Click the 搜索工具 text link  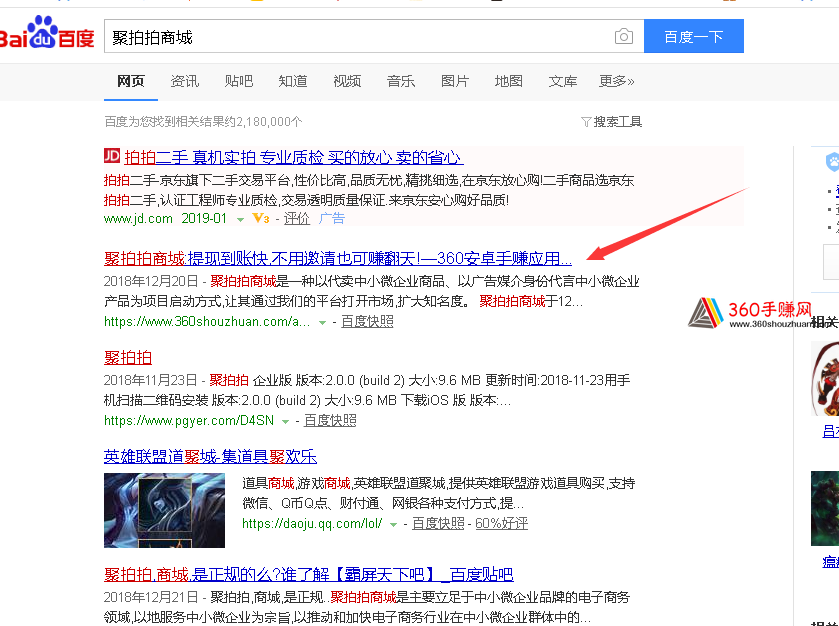click(617, 122)
